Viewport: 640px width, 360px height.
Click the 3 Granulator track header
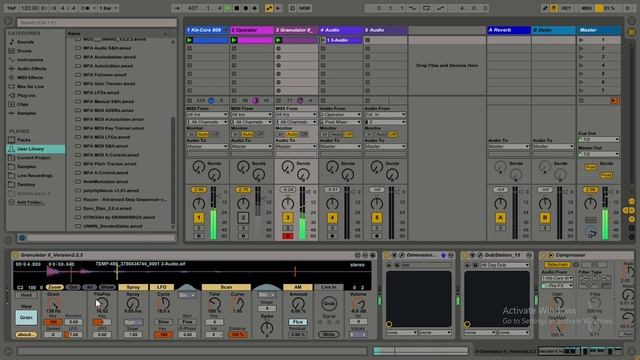(296, 30)
